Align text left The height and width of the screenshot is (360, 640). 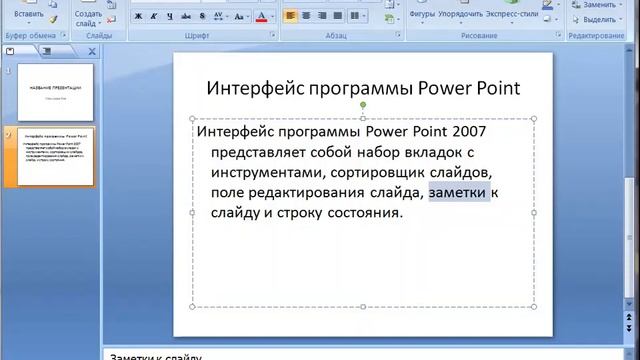290,16
